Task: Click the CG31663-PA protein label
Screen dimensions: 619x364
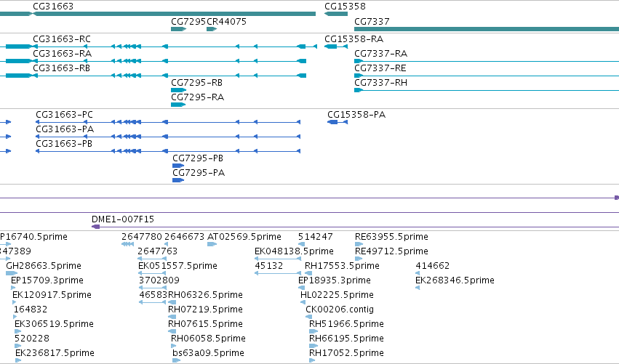Action: click(x=65, y=129)
